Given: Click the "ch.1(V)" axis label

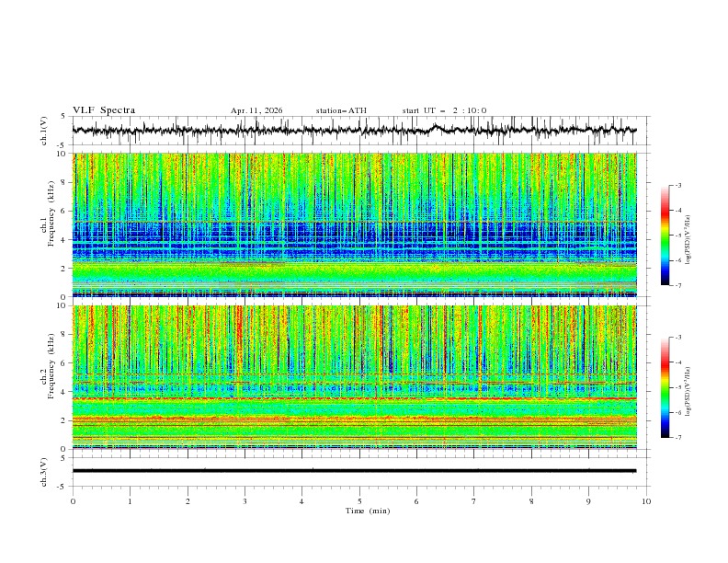Looking at the screenshot, I should click(44, 131).
